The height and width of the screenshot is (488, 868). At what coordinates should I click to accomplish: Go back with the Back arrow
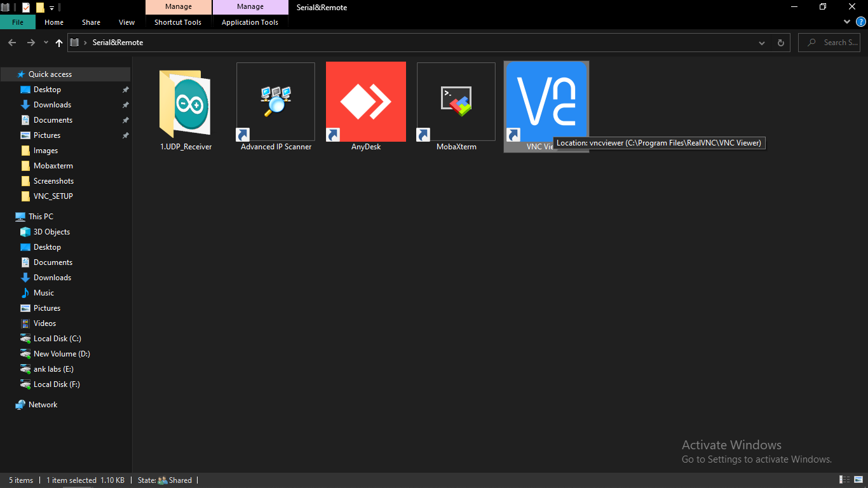pos(11,43)
